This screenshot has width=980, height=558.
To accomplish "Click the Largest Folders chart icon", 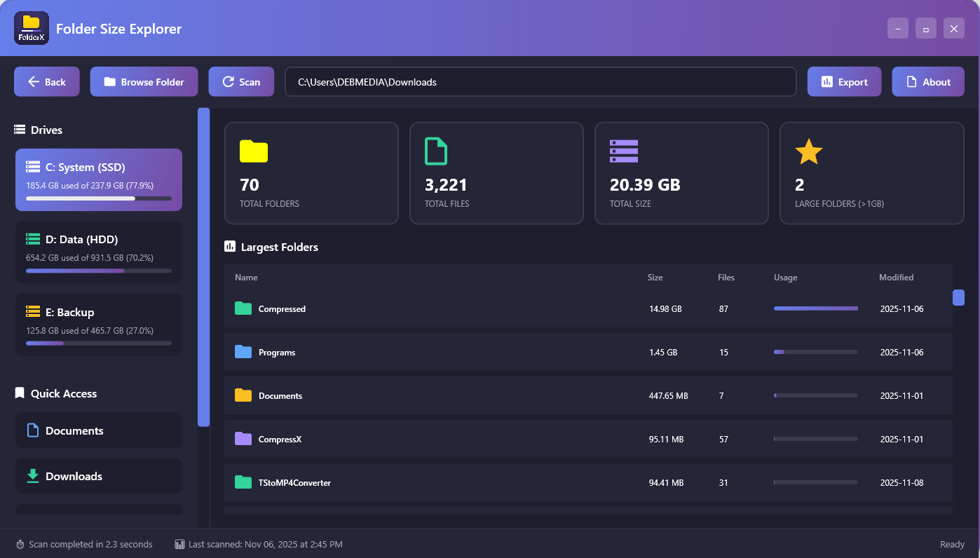I will point(229,246).
